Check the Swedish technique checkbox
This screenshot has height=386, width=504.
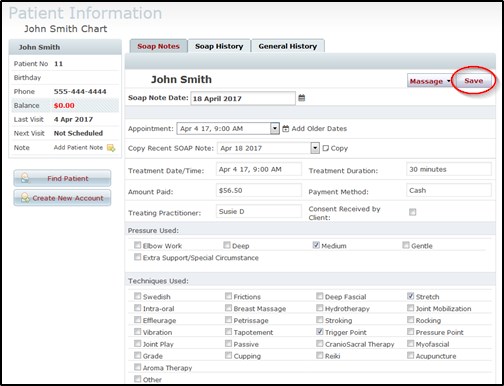tap(137, 296)
